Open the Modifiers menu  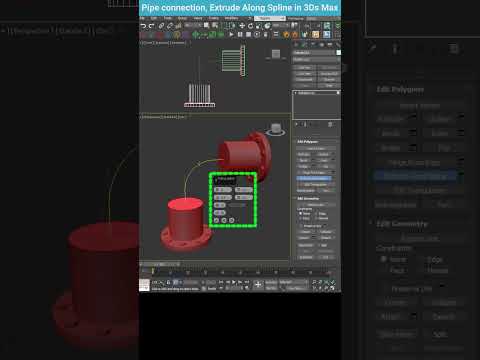coord(231,18)
